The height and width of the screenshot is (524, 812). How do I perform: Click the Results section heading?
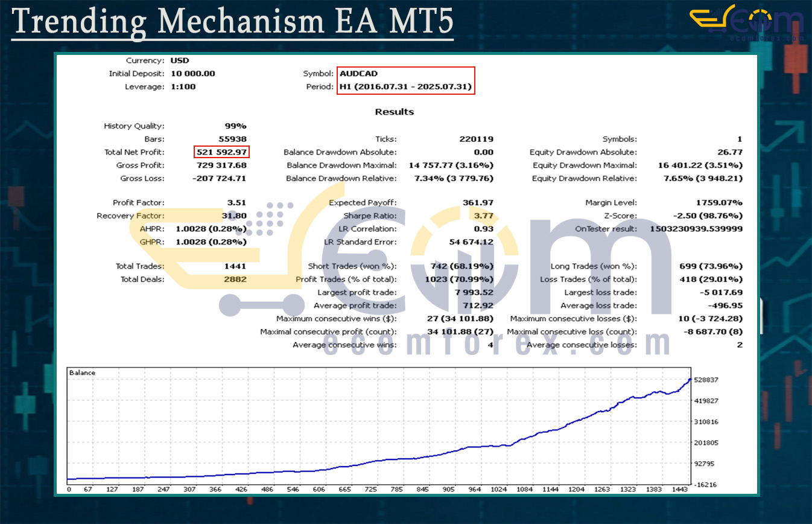coord(394,112)
